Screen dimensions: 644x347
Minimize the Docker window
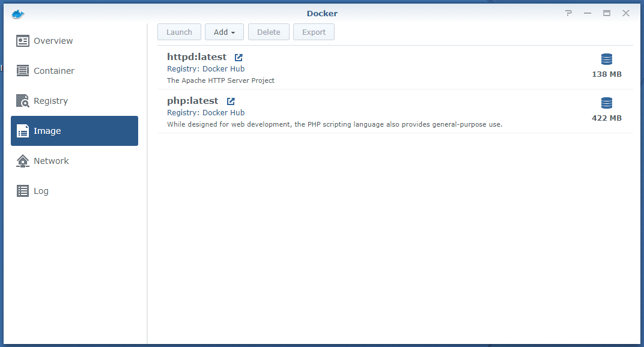pyautogui.click(x=588, y=13)
